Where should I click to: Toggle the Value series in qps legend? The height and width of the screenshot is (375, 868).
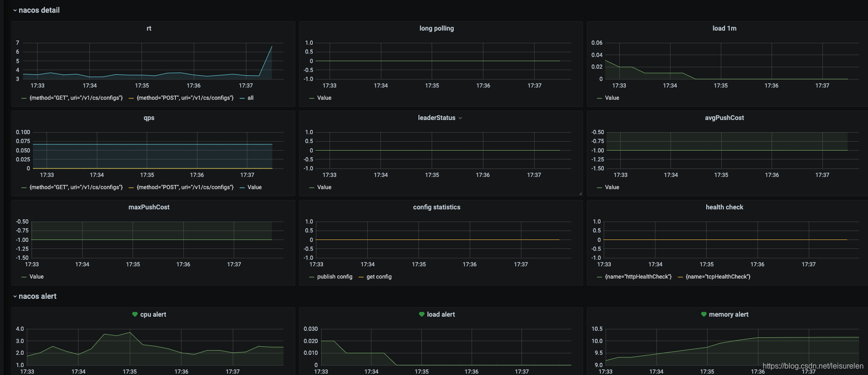254,187
